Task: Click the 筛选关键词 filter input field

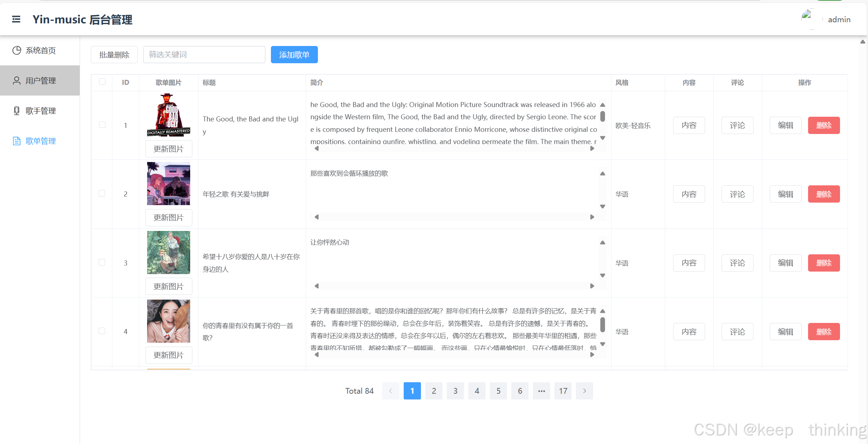Action: click(x=204, y=55)
